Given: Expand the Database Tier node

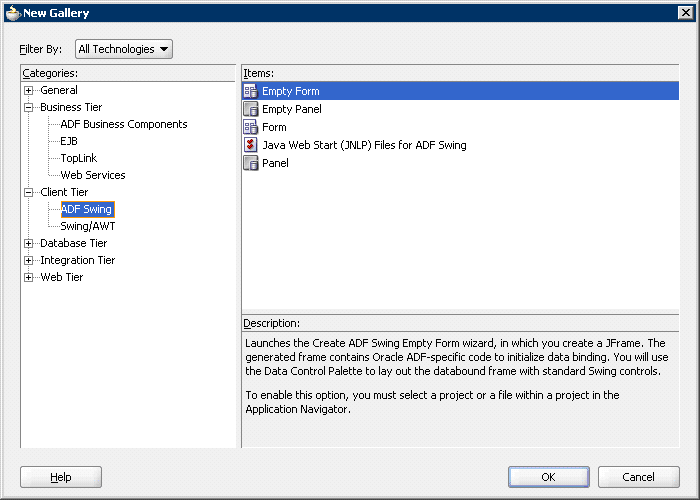Looking at the screenshot, I should [x=29, y=244].
